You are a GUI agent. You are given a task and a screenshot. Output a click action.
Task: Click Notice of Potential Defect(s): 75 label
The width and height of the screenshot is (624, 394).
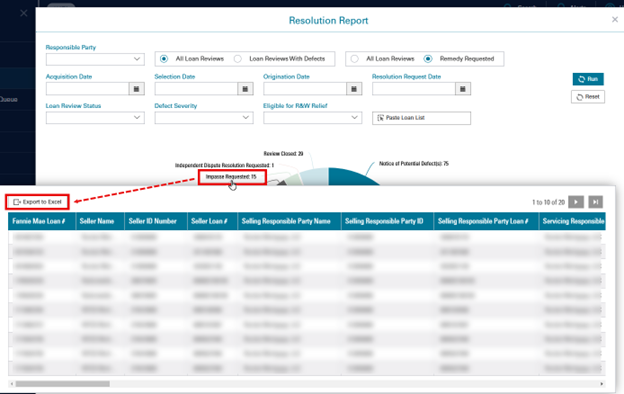click(x=413, y=164)
